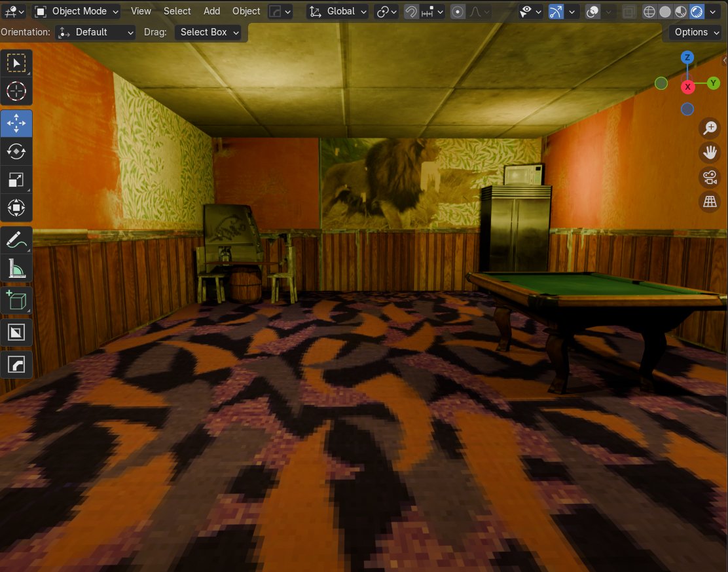The image size is (728, 572).
Task: Click the refrigerator object in scene
Action: point(515,229)
